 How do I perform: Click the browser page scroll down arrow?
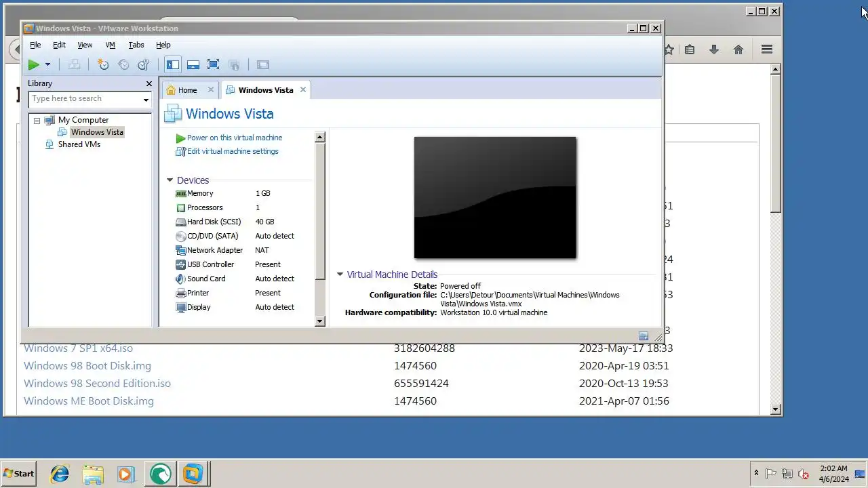click(776, 409)
